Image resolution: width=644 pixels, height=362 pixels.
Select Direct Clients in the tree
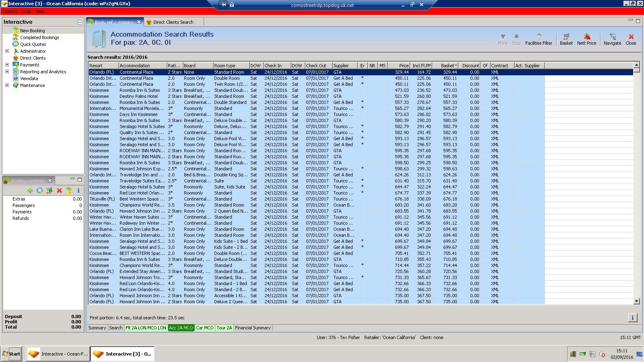33,58
